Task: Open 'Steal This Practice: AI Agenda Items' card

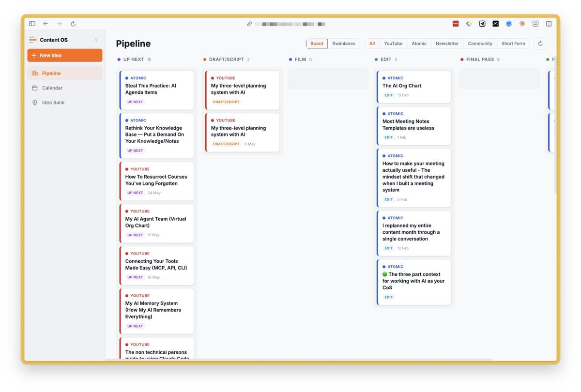Action: [156, 90]
